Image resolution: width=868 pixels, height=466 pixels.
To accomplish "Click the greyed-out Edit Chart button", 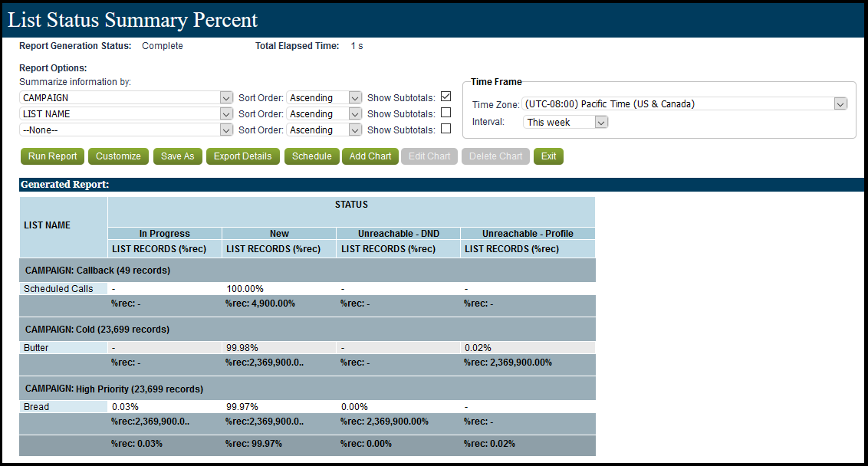I will click(x=429, y=156).
